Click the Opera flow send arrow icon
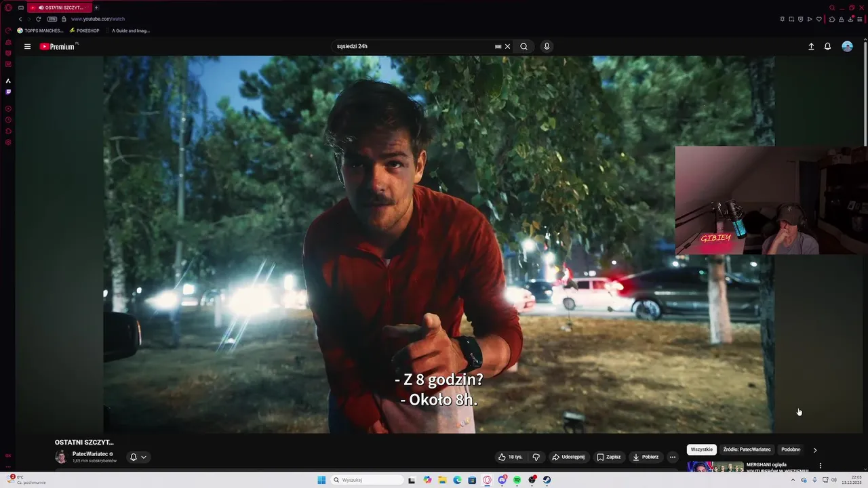The width and height of the screenshot is (868, 488). tap(810, 19)
